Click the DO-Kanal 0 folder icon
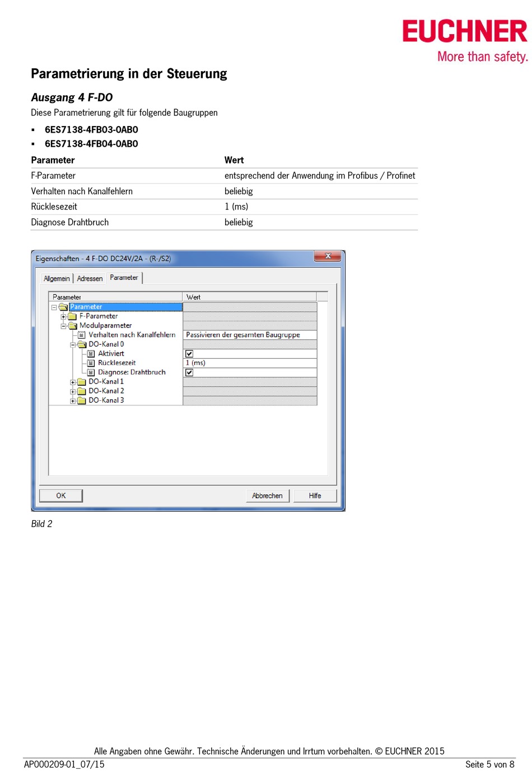 pos(82,344)
